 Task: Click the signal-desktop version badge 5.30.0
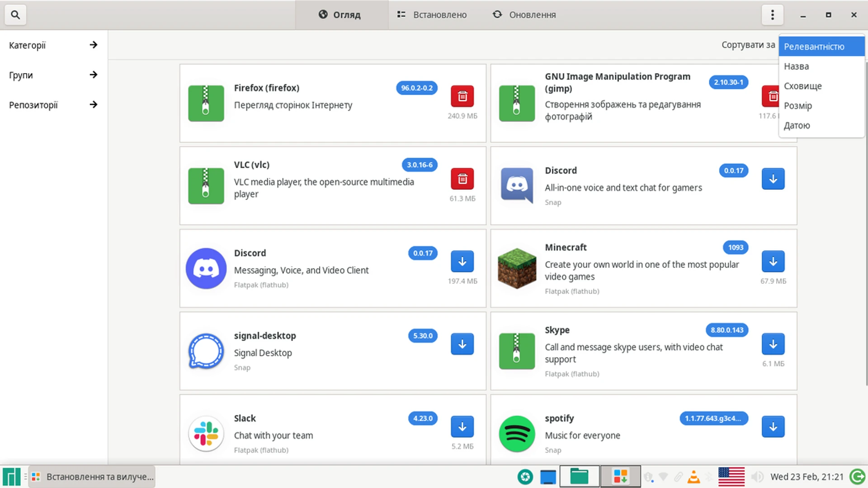(423, 336)
